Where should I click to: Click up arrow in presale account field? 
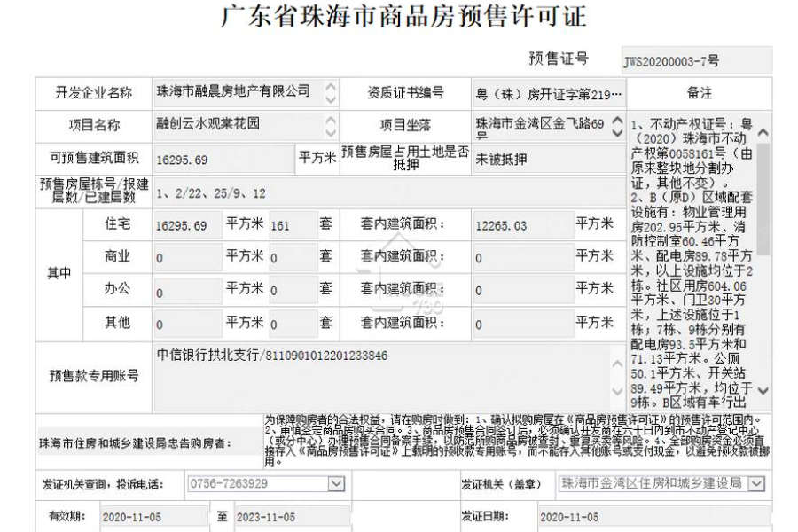pos(617,364)
